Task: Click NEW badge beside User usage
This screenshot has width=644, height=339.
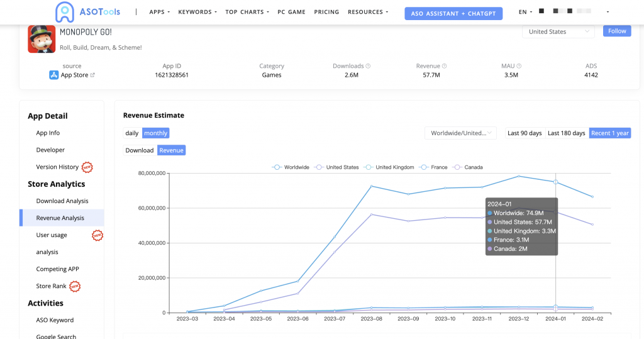Action: point(97,235)
